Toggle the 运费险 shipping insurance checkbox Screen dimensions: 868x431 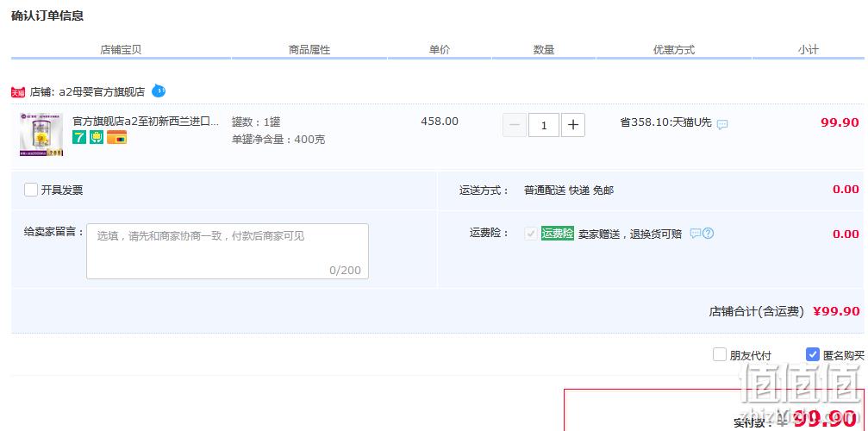(x=531, y=234)
